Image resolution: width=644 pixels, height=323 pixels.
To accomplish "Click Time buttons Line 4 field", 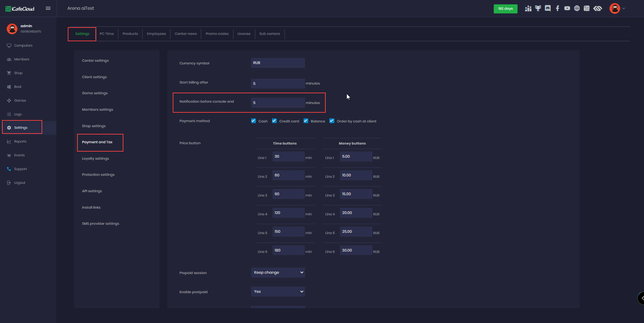I will click(288, 213).
